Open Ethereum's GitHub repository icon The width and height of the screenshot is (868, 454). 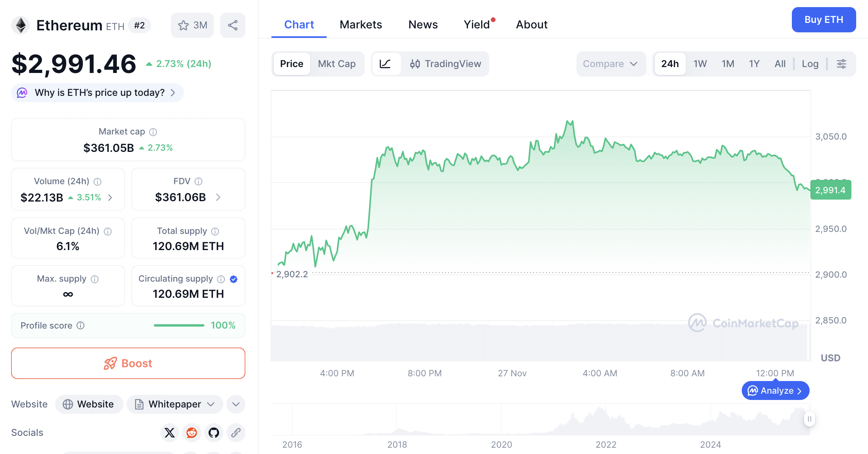213,433
